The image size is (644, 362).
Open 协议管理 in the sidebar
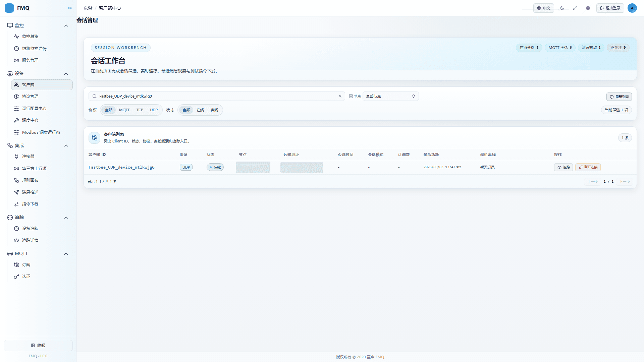tap(42, 97)
